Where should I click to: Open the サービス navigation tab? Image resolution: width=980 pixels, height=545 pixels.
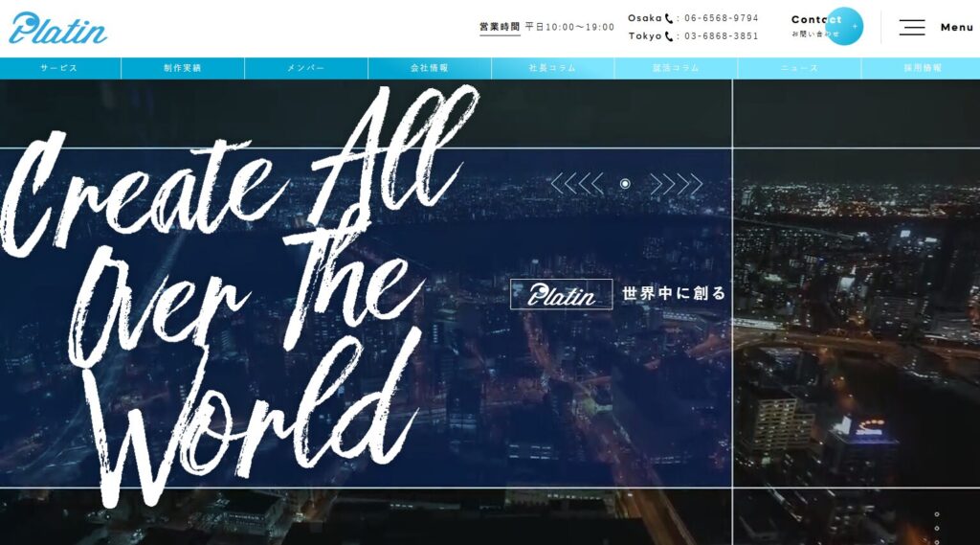[59, 68]
